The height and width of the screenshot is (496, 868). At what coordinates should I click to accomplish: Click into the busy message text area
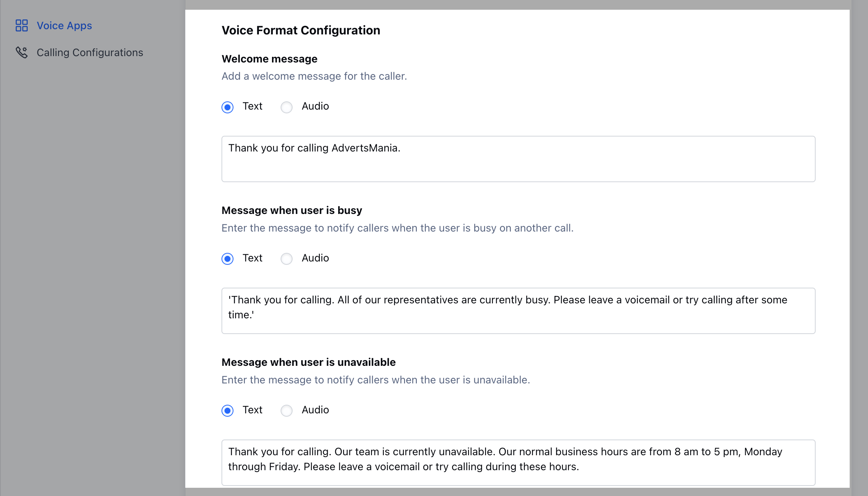[518, 311]
